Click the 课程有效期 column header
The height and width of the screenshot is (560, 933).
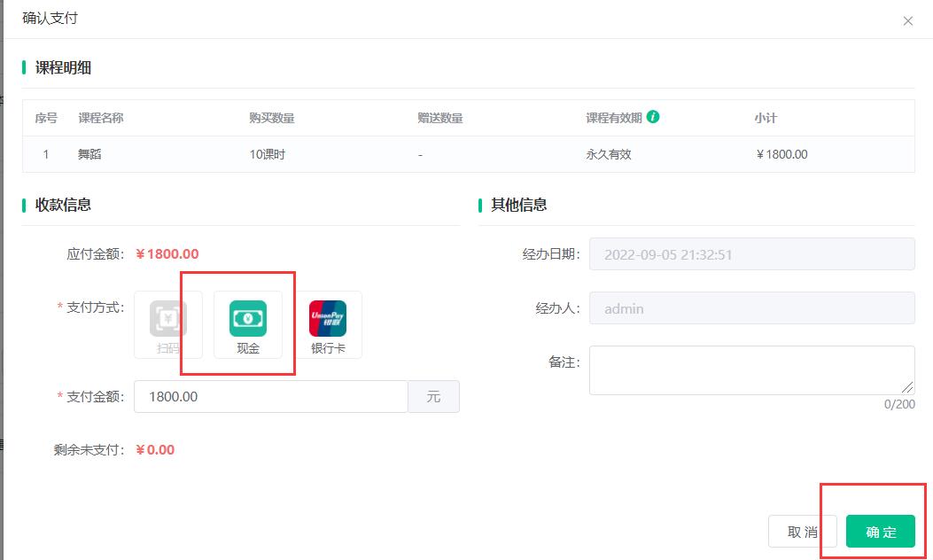tap(614, 118)
